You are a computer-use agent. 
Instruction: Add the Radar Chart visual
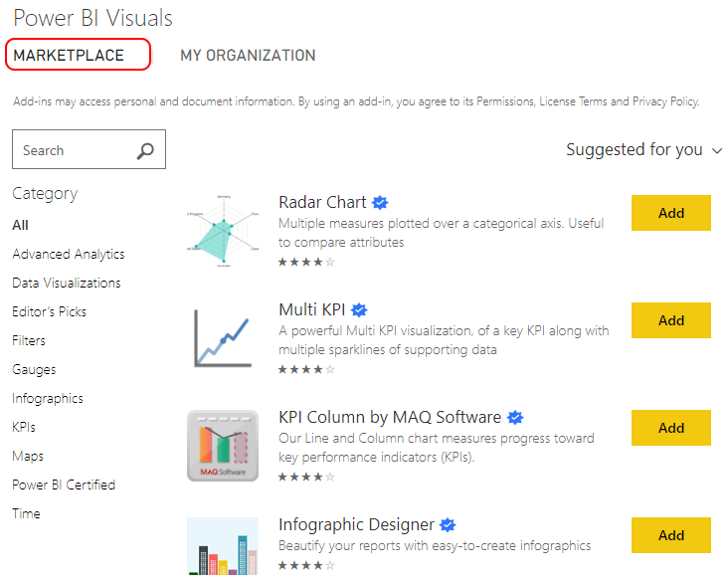pos(670,213)
